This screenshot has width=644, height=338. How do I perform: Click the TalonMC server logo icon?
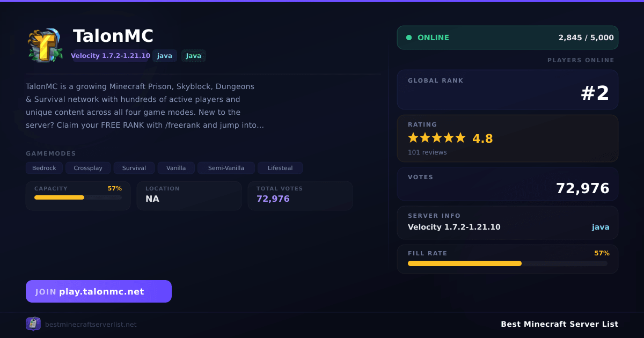(45, 45)
